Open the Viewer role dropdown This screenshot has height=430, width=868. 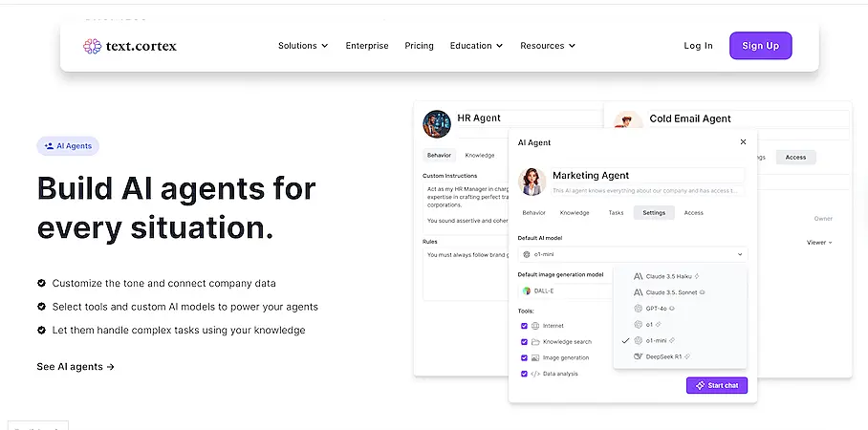[819, 243]
